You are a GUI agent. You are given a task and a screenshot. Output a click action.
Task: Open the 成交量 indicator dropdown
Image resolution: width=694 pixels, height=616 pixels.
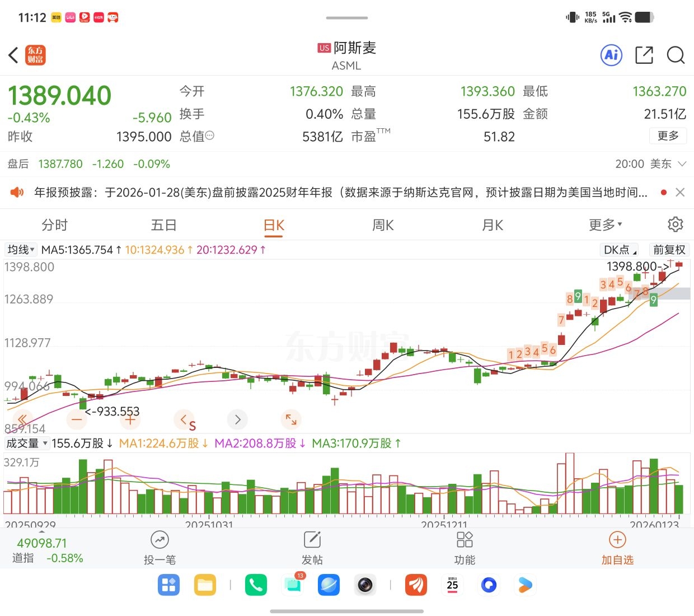(27, 444)
